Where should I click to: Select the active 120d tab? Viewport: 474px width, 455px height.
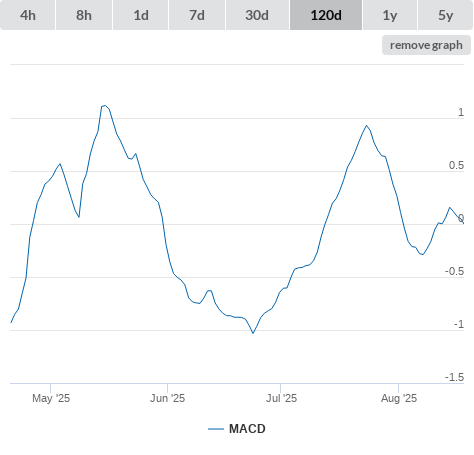coord(326,15)
